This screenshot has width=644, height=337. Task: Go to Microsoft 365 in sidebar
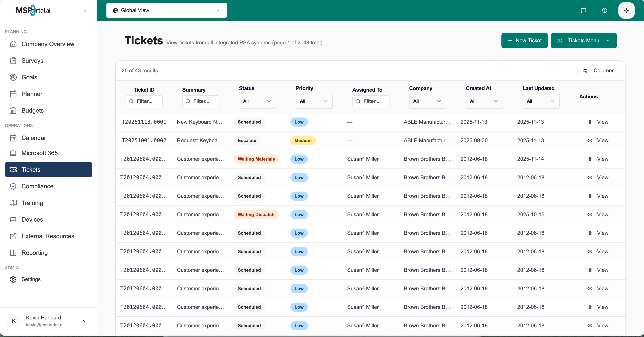click(x=40, y=153)
